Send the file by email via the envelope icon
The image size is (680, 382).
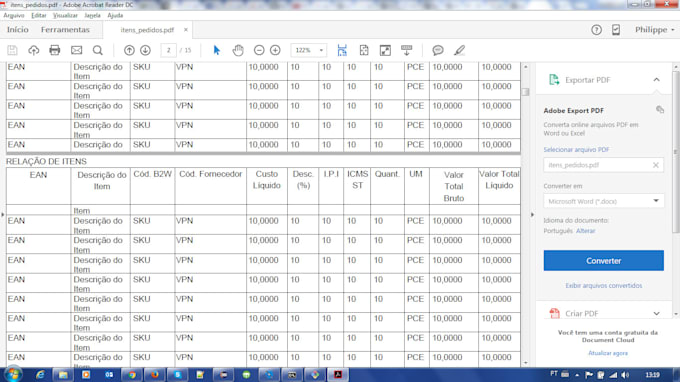pyautogui.click(x=76, y=50)
